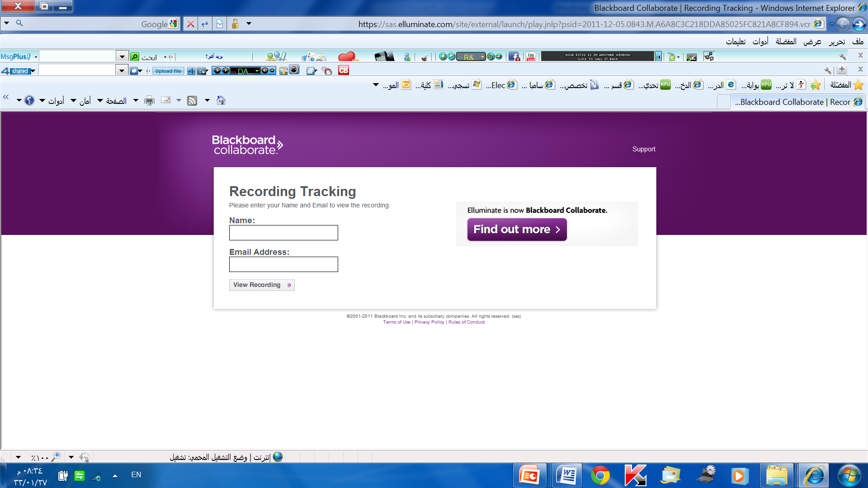
Task: Open the تعليمات (Help) menu
Action: [736, 41]
